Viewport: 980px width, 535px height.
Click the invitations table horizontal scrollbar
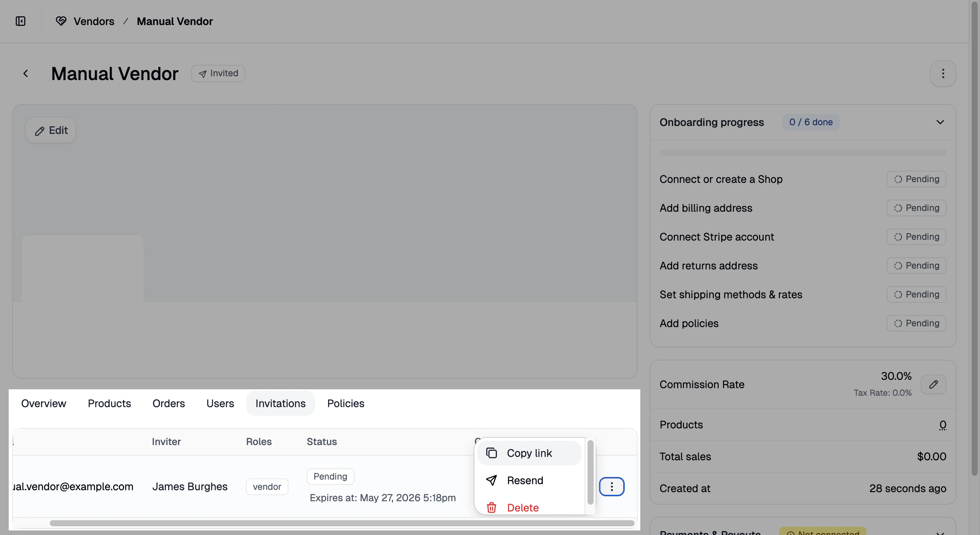click(x=342, y=523)
